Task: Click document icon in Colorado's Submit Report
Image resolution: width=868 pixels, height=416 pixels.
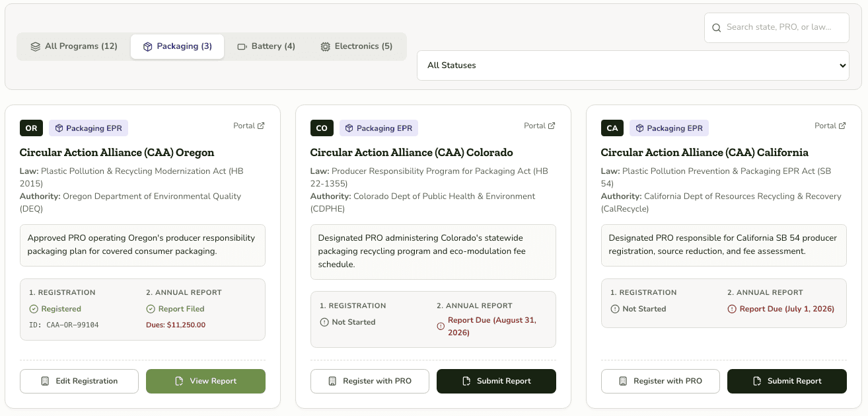Action: click(466, 381)
